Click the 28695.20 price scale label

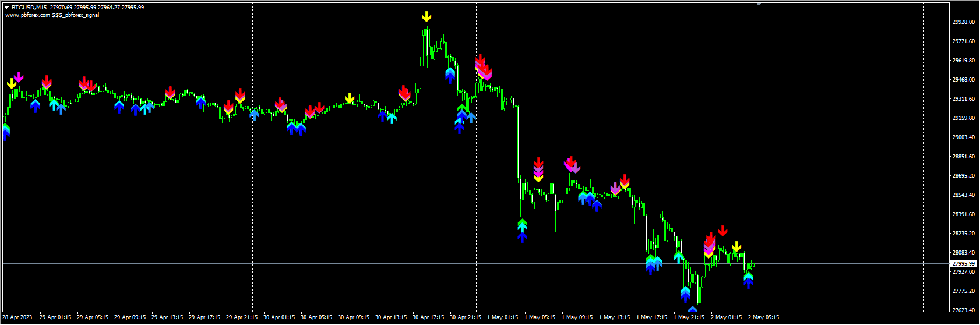coord(964,176)
